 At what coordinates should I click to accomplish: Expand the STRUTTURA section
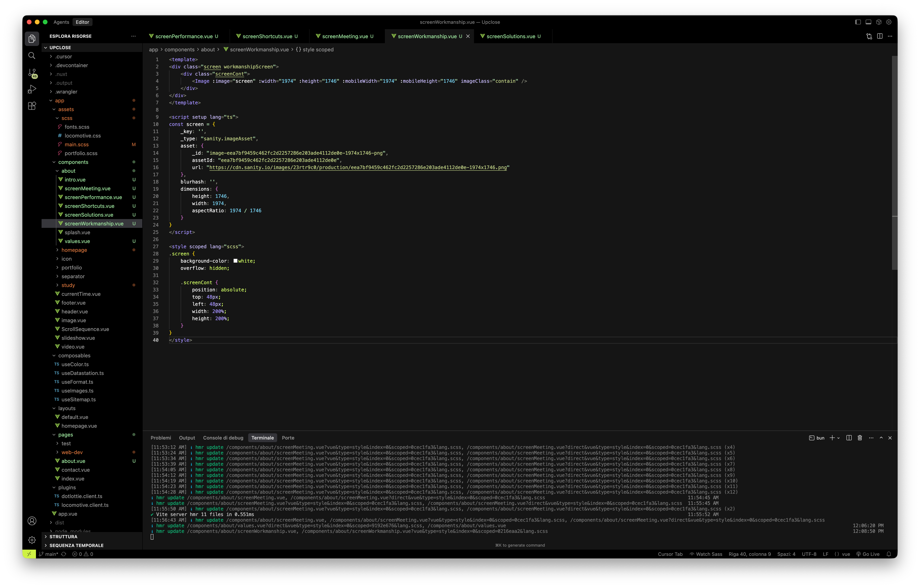63,536
